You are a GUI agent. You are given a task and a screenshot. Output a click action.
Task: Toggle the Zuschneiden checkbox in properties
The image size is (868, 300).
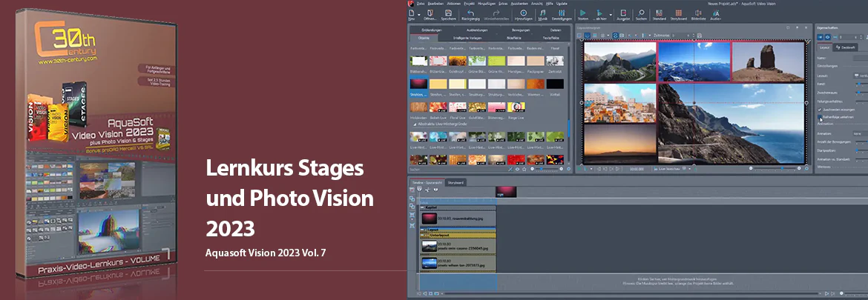(x=820, y=110)
